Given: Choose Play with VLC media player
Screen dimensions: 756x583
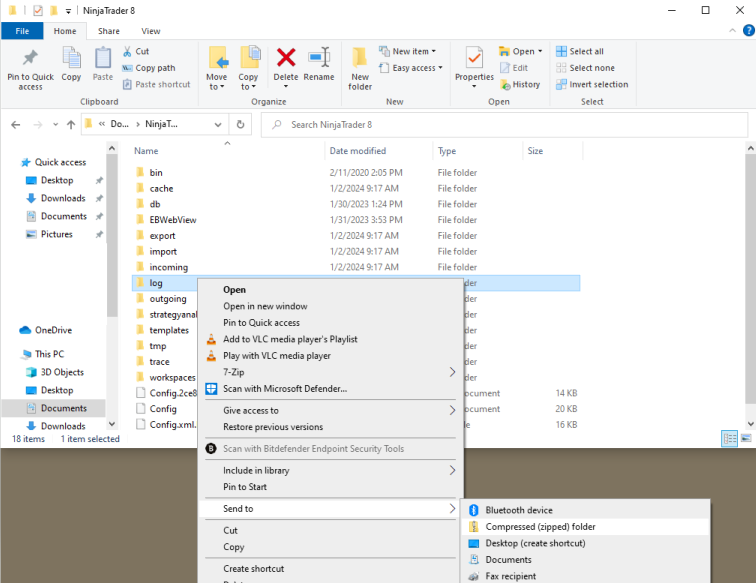Looking at the screenshot, I should [330, 355].
